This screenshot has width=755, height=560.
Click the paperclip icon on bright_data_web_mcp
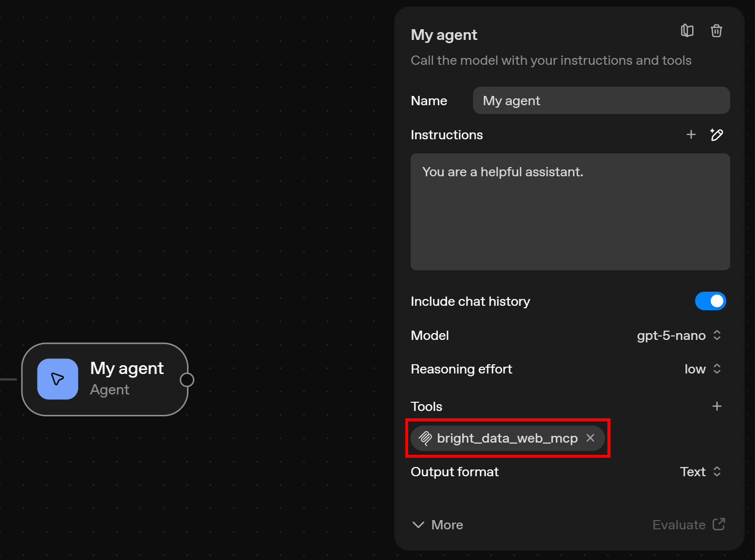[426, 438]
